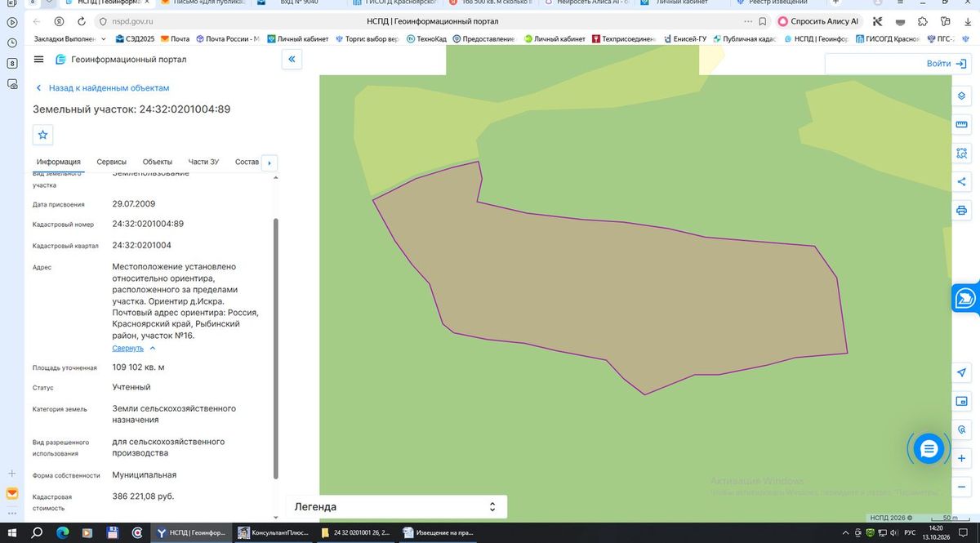Screen dimensions: 980x543
Task: Go back via Назад к найденным объектам
Action: tap(103, 87)
